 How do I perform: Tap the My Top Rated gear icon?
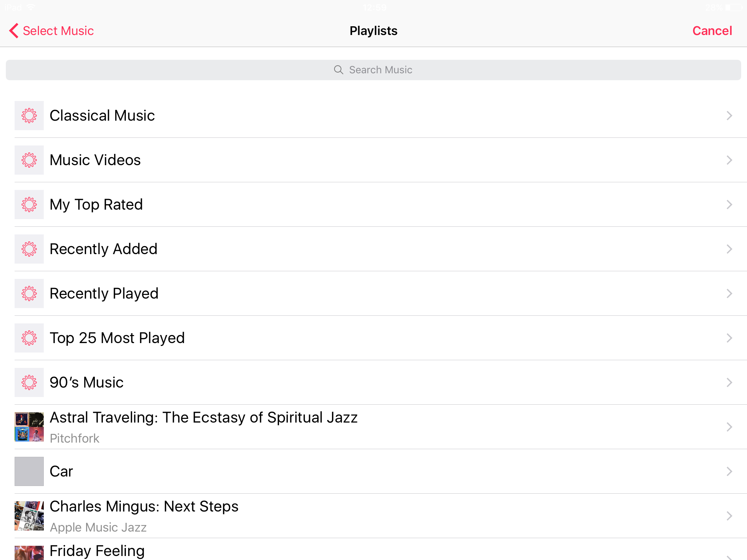click(29, 205)
